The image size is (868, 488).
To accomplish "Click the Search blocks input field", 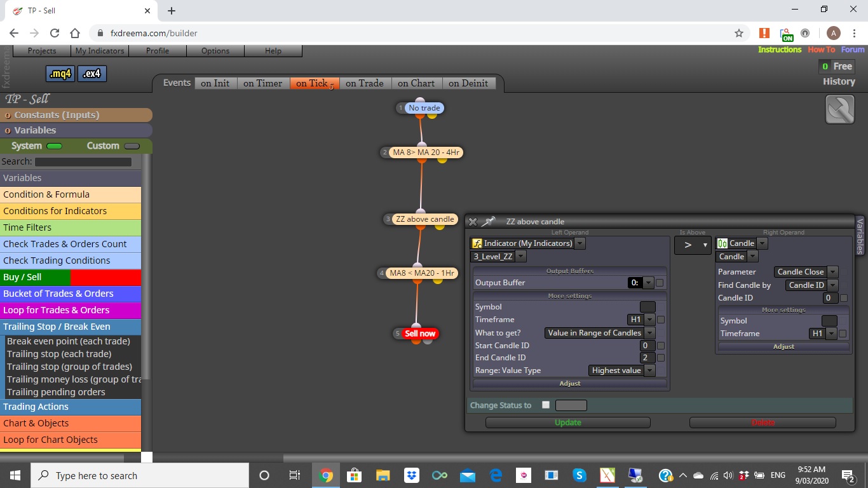I will click(83, 162).
